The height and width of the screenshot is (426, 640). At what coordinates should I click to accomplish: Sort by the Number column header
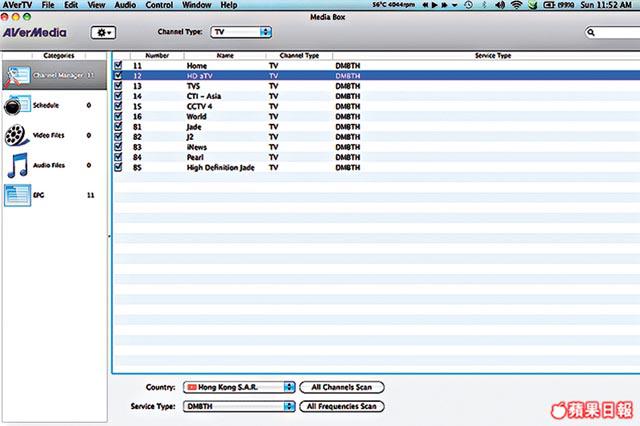click(157, 55)
